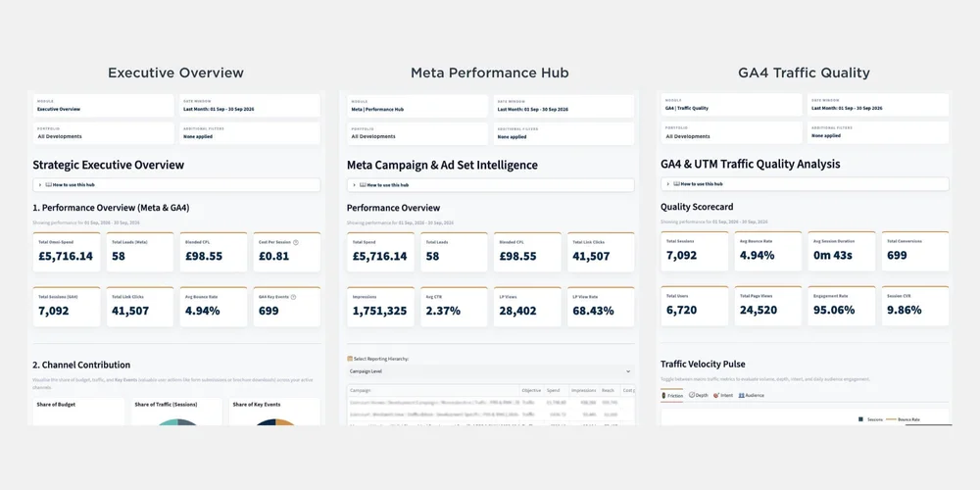Click Additional Filters box in Executive Overview panel
The image size is (980, 490).
[249, 133]
